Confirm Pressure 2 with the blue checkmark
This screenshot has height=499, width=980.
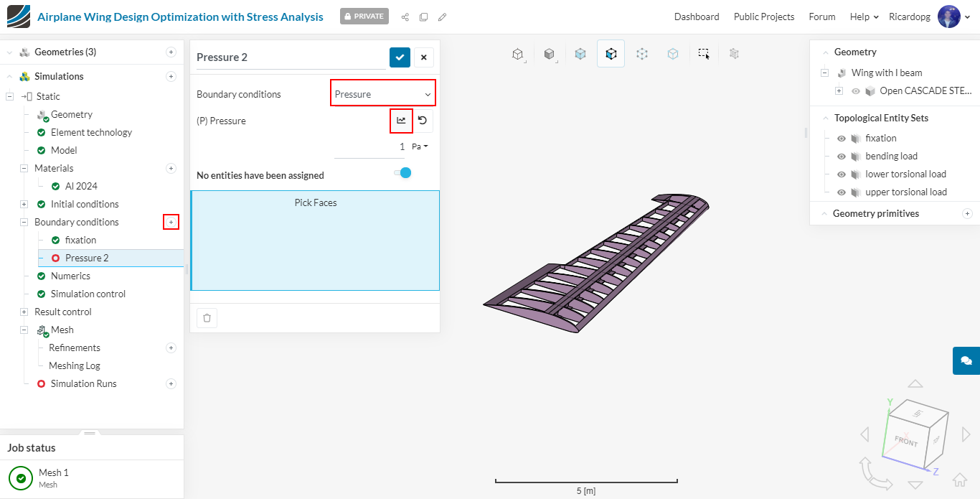[x=400, y=57]
